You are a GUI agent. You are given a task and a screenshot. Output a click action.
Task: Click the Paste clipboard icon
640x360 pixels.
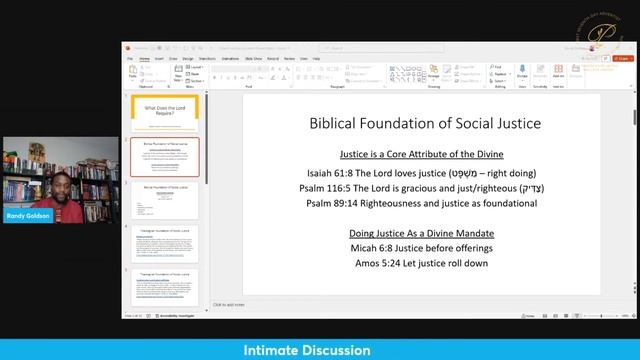[x=133, y=69]
